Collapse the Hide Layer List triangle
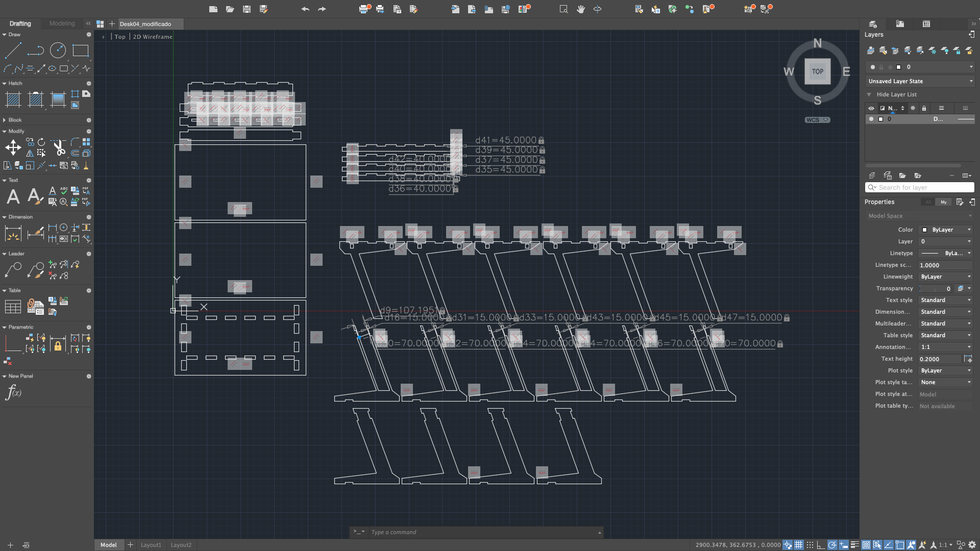Viewport: 980px width, 551px height. click(x=869, y=94)
